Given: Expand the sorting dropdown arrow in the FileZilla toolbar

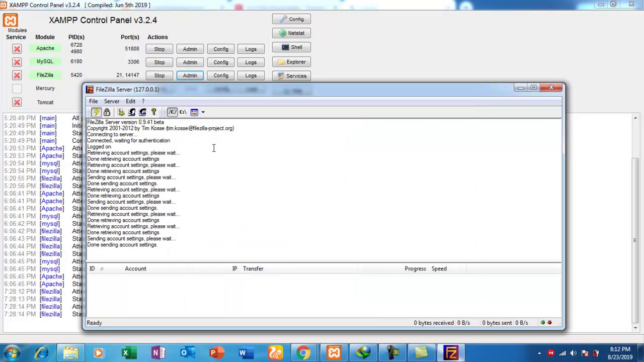Looking at the screenshot, I should click(203, 112).
